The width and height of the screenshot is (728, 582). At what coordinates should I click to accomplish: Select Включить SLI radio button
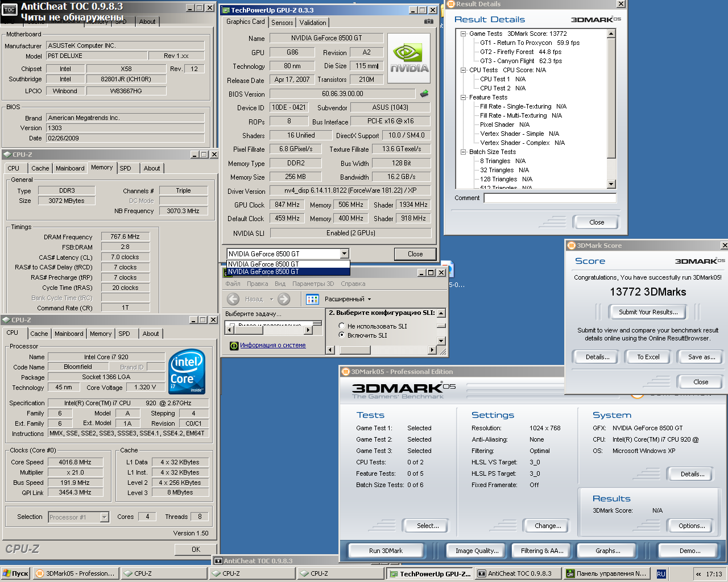tap(342, 335)
